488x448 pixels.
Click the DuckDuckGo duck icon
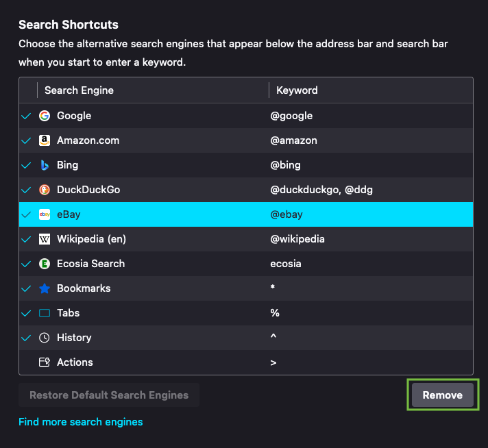[x=45, y=190]
